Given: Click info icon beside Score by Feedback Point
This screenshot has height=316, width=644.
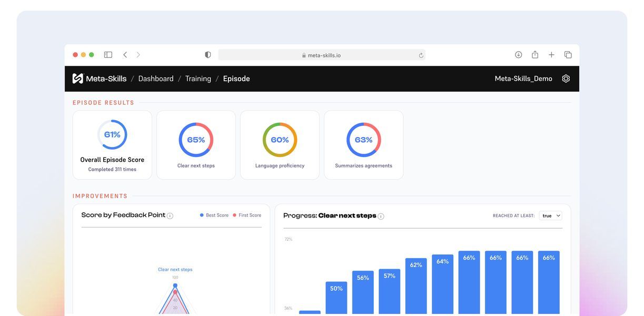Looking at the screenshot, I should pos(170,216).
